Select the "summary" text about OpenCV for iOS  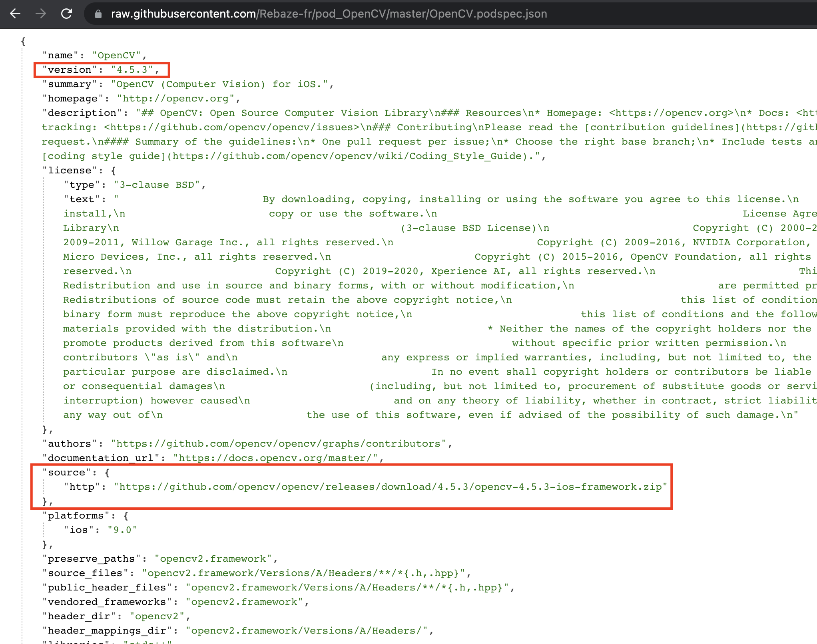[x=222, y=84]
